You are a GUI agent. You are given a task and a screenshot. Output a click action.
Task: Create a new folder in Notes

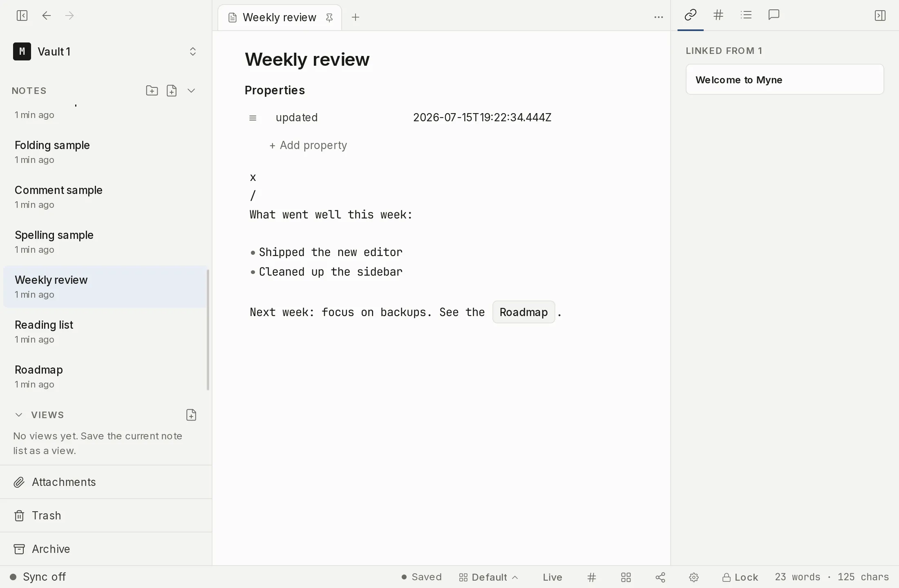pos(152,91)
